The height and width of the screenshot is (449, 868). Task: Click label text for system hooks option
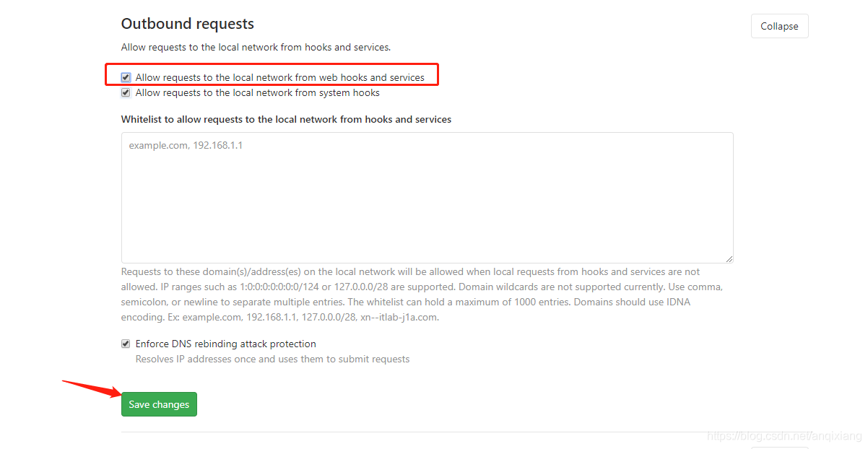(258, 92)
